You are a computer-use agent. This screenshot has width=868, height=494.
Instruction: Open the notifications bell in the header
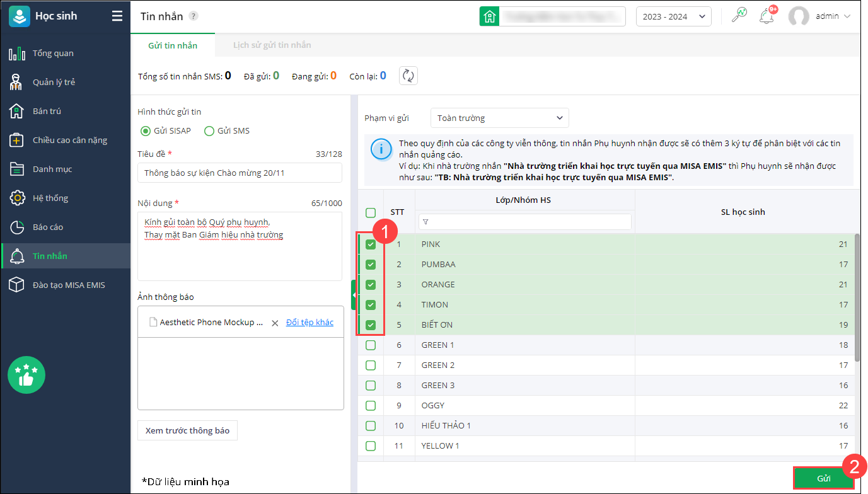click(x=767, y=16)
